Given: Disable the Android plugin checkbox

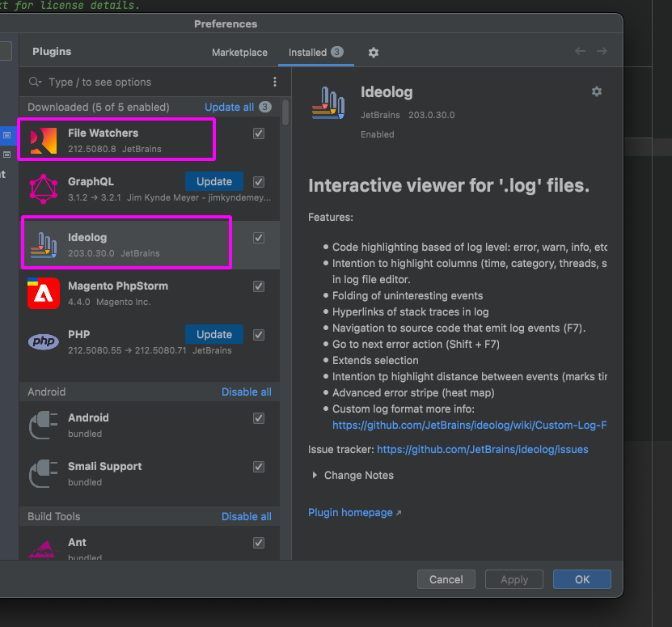Looking at the screenshot, I should 259,418.
